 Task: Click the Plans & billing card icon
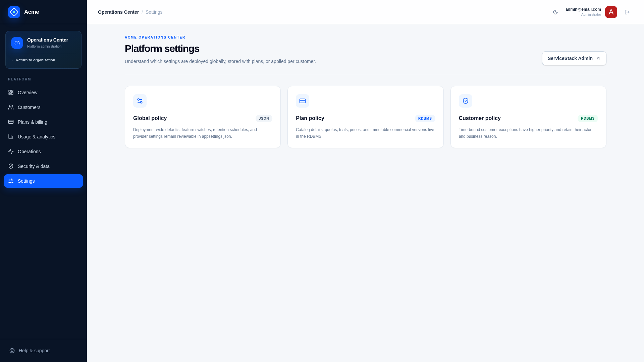[11, 122]
